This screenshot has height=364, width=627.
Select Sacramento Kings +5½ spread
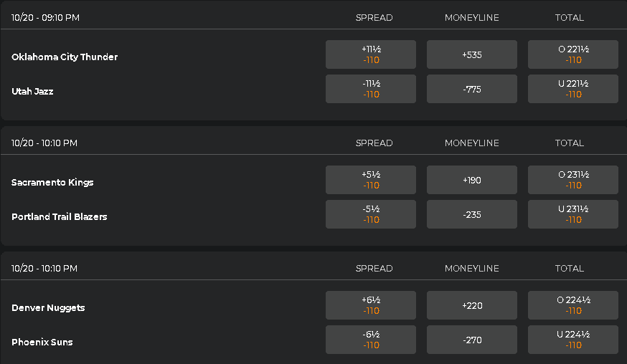[371, 180]
